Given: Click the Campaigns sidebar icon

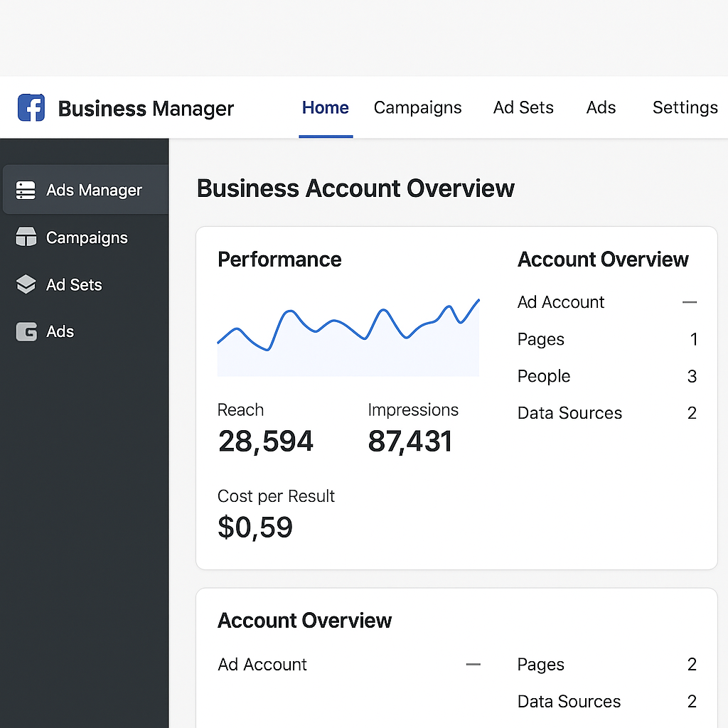Looking at the screenshot, I should click(26, 237).
